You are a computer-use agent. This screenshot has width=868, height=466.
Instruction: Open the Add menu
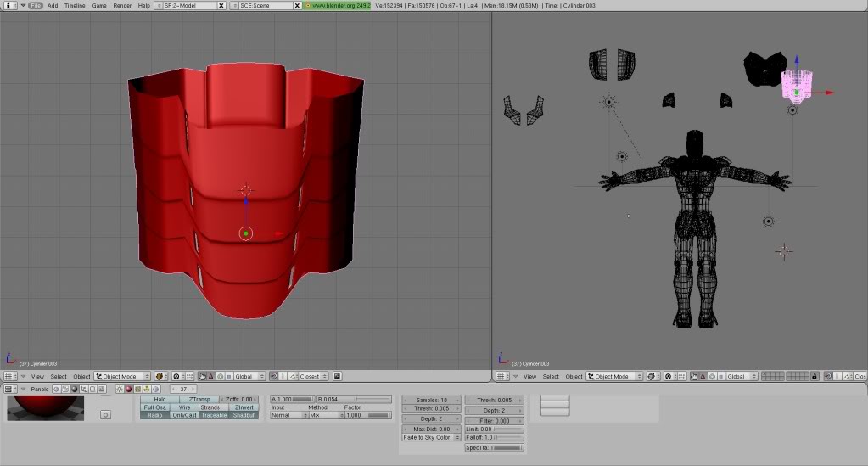pyautogui.click(x=53, y=6)
